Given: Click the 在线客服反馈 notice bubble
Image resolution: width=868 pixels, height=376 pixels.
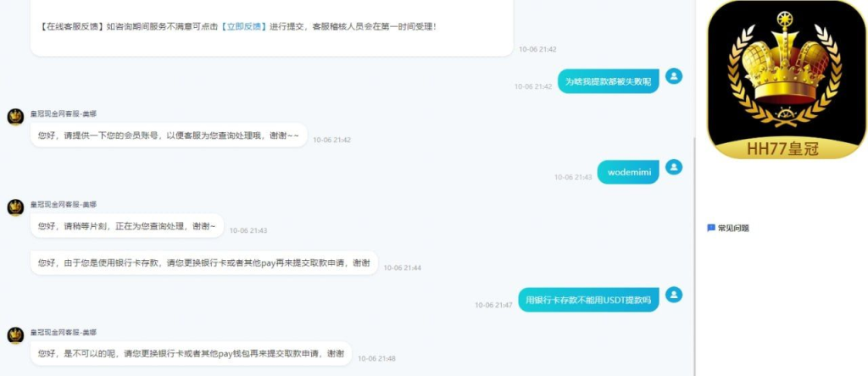Looking at the screenshot, I should 272,26.
